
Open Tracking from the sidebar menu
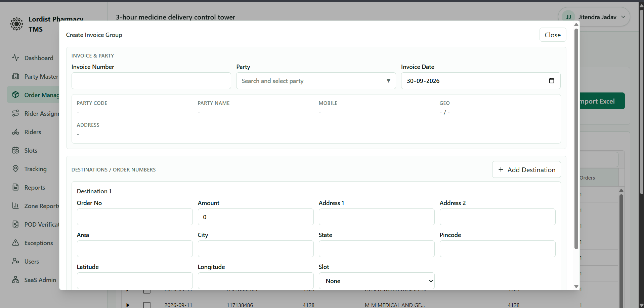35,169
